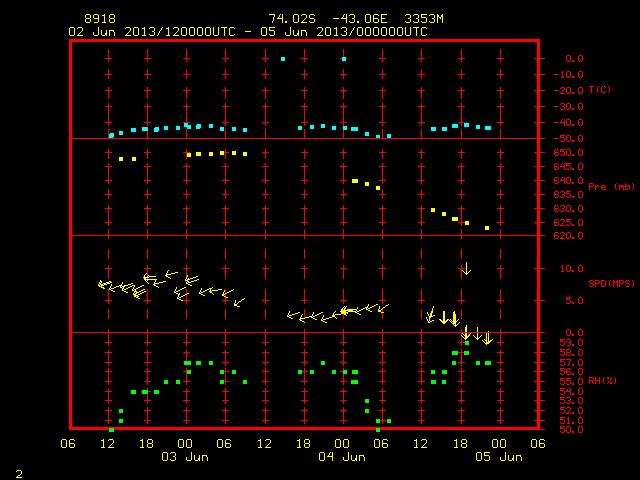Select the 05 Jun date label

pyautogui.click(x=499, y=457)
